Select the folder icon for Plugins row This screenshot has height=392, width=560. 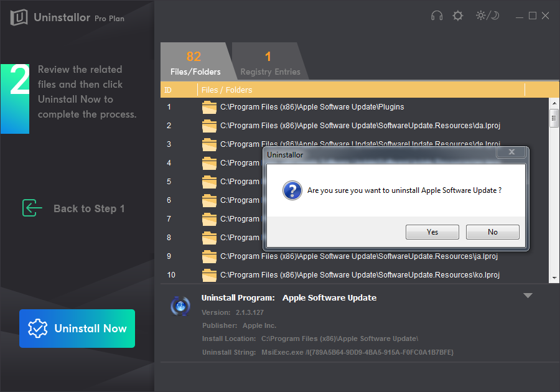coord(209,107)
